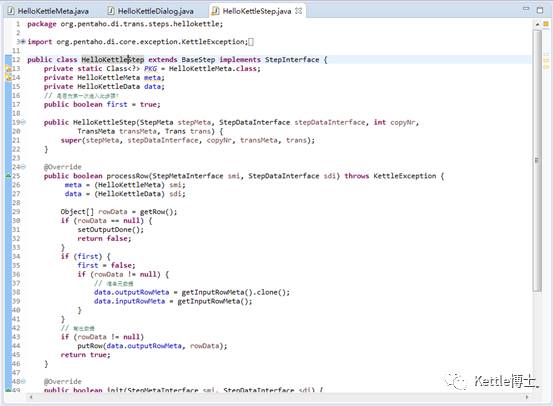
Task: Click the package declaration on line 1
Action: [x=125, y=24]
